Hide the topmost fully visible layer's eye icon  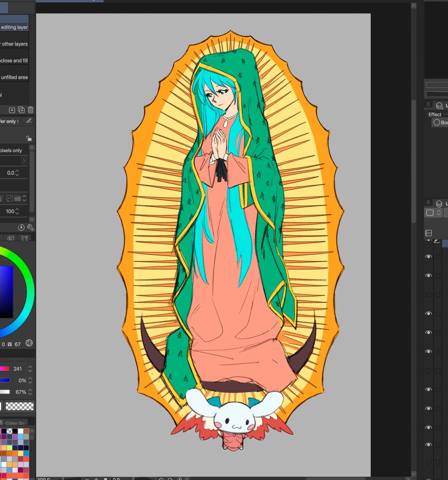click(x=428, y=256)
